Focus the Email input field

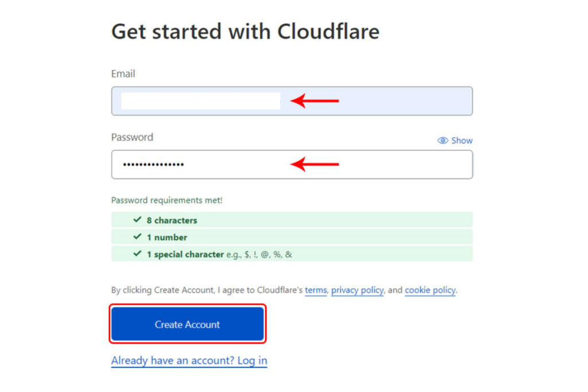point(292,101)
